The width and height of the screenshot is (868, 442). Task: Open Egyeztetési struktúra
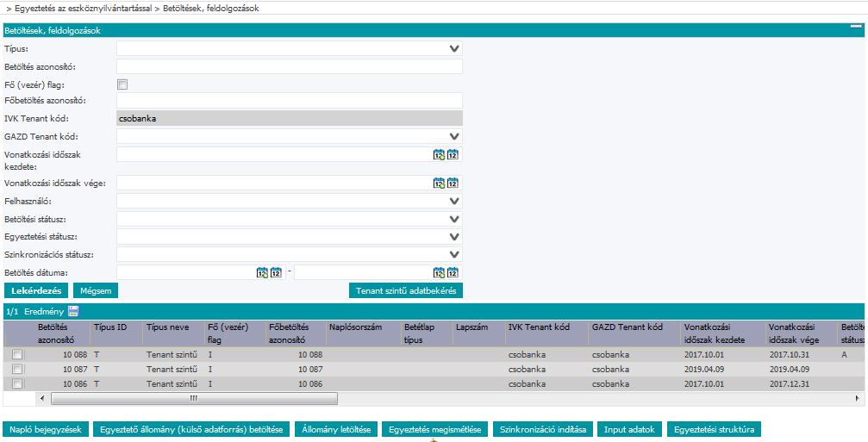(714, 429)
